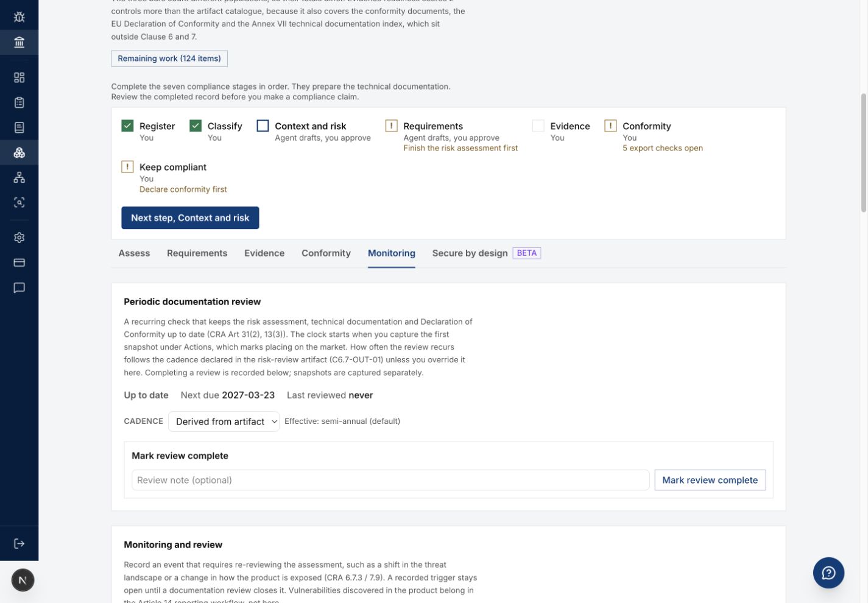Viewport: 868px width, 603px height.
Task: Click 'Effective: semi-annual (default)' text
Action: coord(342,421)
